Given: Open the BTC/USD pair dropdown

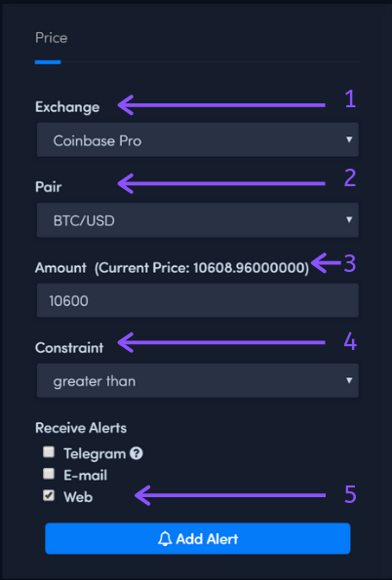Looking at the screenshot, I should coord(198,220).
